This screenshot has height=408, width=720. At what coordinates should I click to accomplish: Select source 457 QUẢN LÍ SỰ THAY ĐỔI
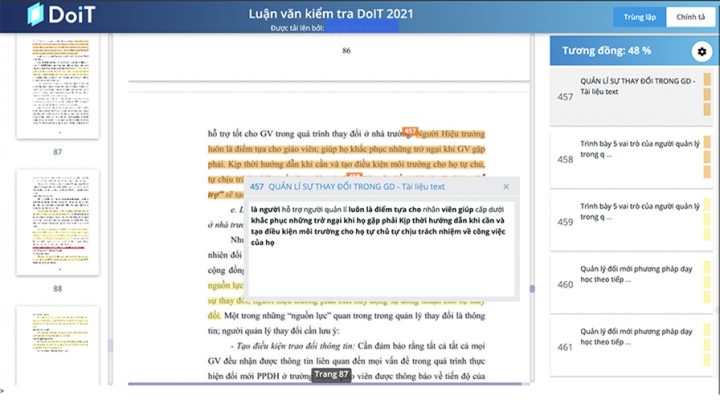(631, 96)
